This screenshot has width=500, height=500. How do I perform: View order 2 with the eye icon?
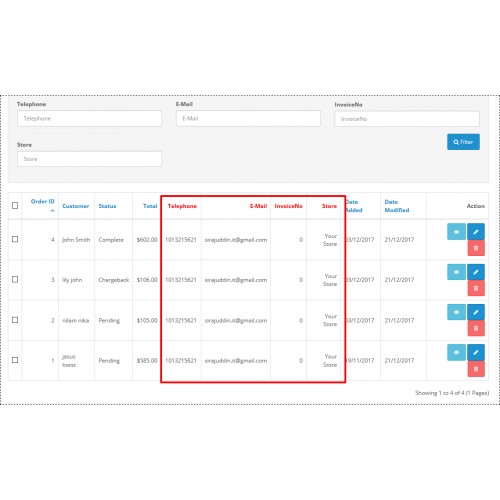coord(456,312)
